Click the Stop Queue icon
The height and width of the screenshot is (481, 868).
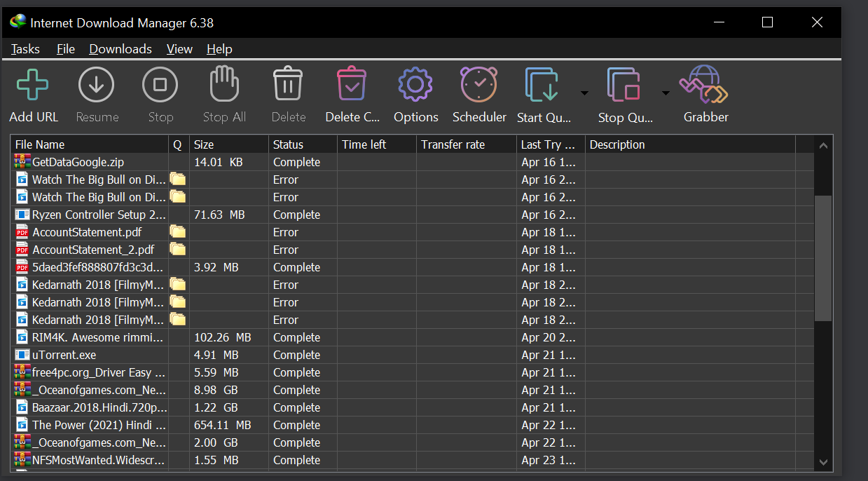[x=624, y=86]
